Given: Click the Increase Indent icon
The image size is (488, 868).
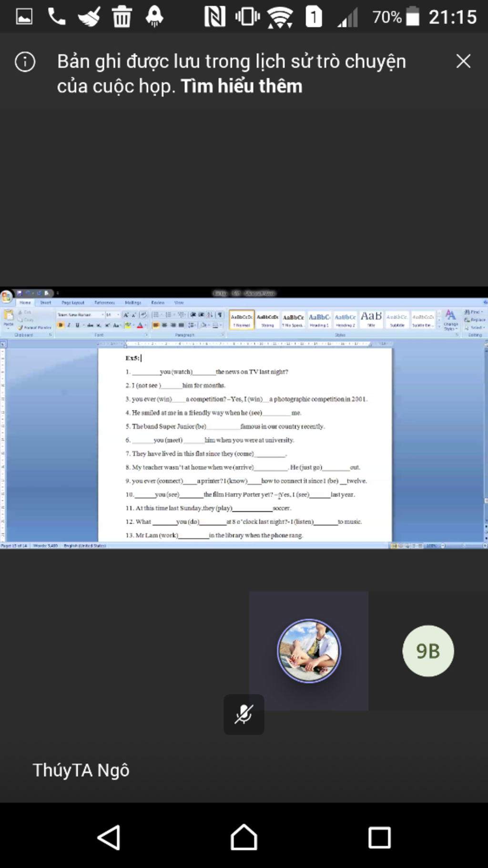Looking at the screenshot, I should coord(202,315).
